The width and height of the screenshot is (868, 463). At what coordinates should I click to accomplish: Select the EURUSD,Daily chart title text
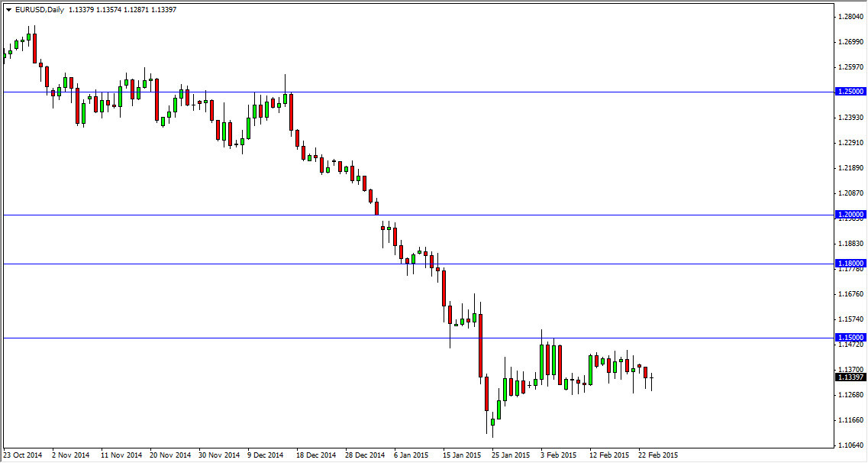coord(40,10)
